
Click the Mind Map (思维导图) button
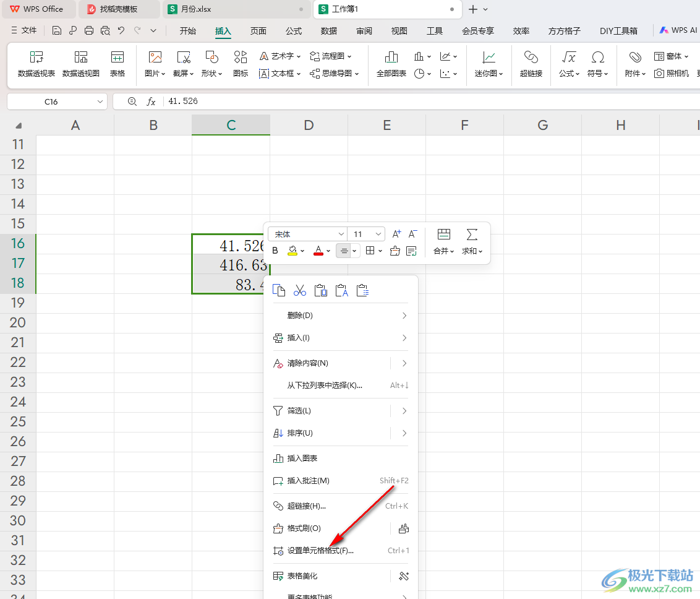pyautogui.click(x=334, y=73)
